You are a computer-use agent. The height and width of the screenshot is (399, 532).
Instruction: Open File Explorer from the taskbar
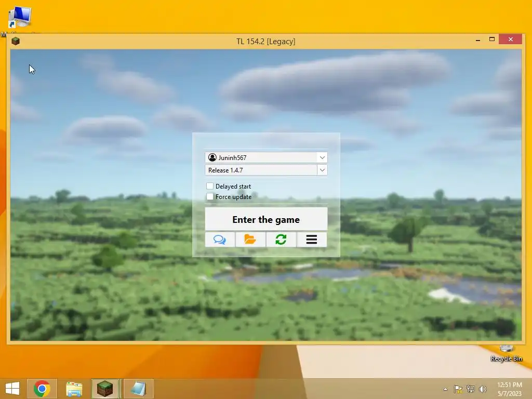pyautogui.click(x=74, y=389)
